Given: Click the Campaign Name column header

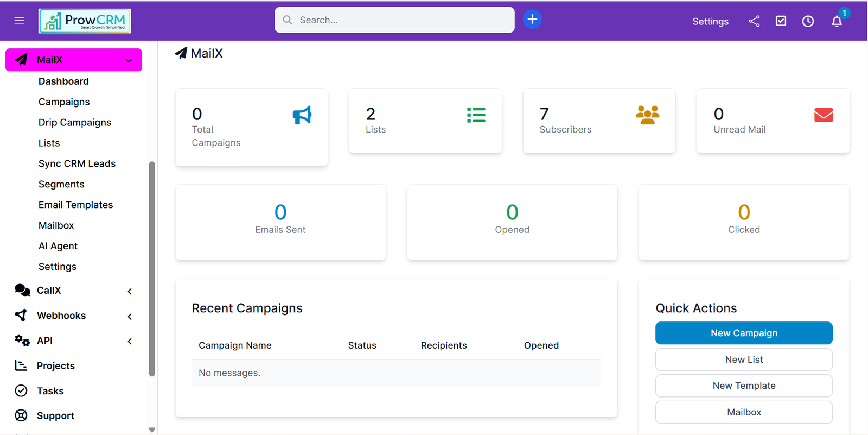Looking at the screenshot, I should 235,345.
